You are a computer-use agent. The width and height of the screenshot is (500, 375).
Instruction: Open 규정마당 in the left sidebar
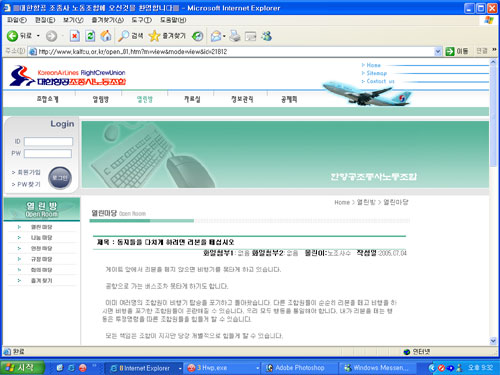(41, 259)
